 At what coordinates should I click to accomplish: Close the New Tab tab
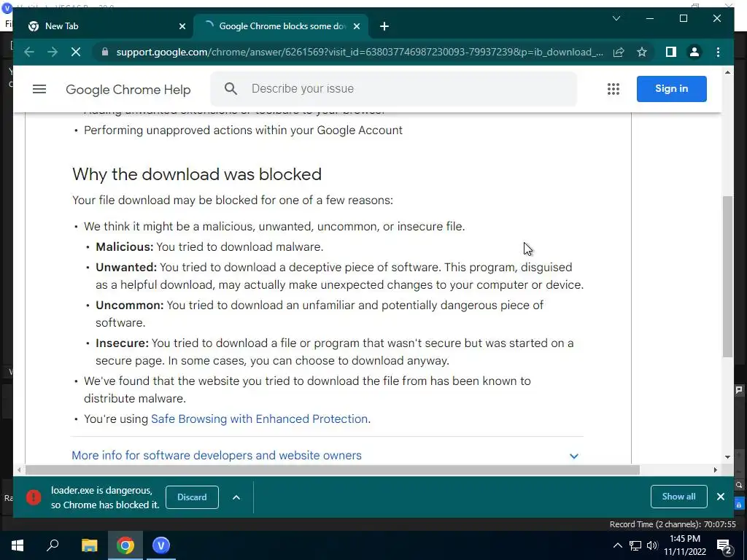click(x=182, y=26)
